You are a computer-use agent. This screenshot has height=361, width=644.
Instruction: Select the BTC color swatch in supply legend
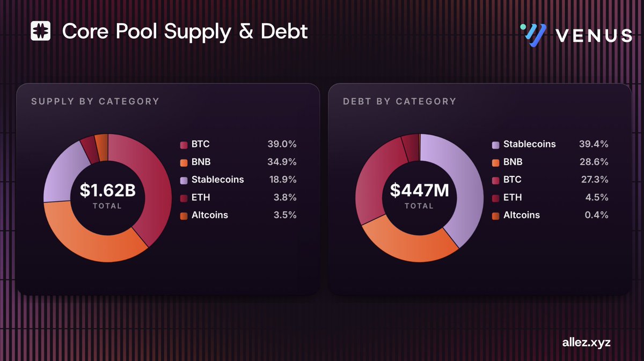[184, 145]
